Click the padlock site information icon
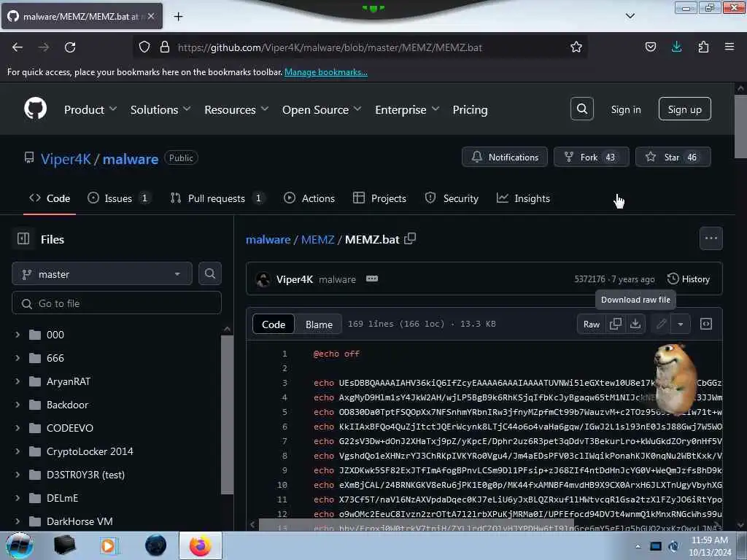 tap(165, 47)
